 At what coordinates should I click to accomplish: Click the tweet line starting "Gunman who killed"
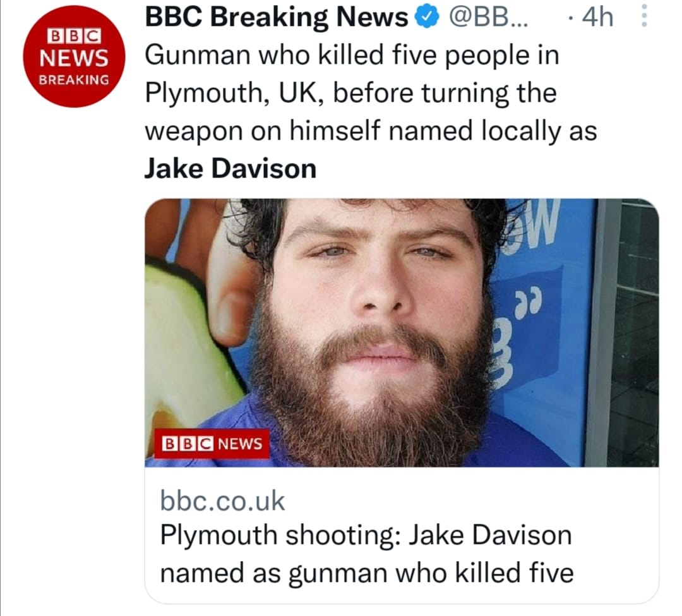pyautogui.click(x=352, y=56)
